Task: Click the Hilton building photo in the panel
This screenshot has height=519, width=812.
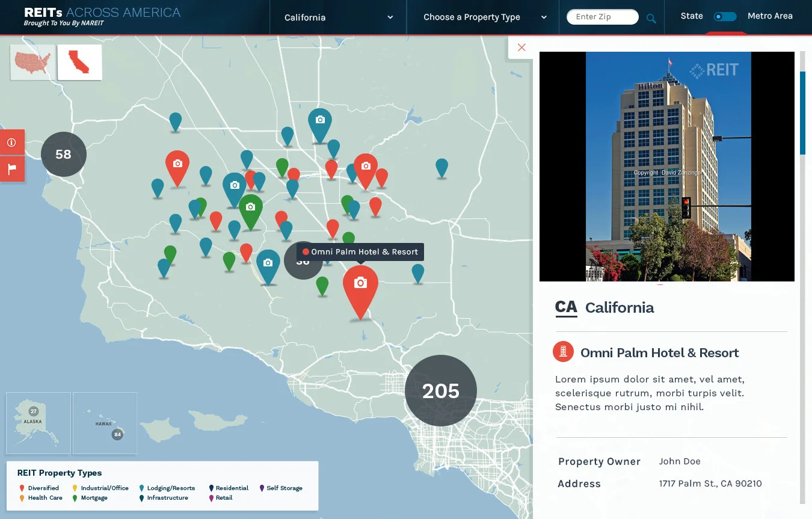Action: (668, 167)
